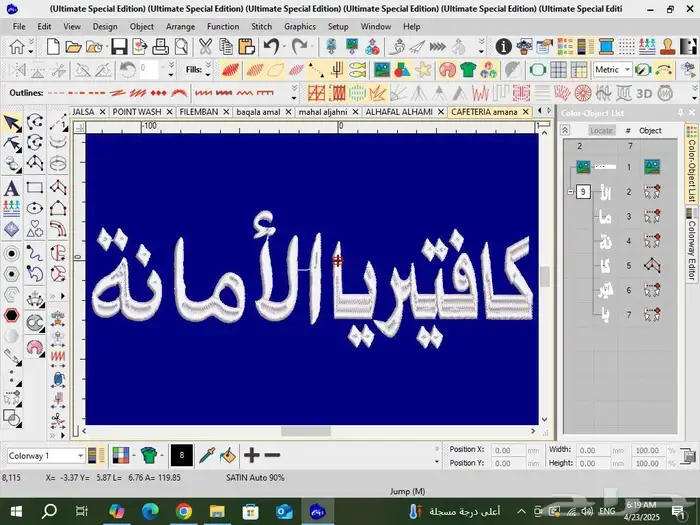Open the Stitch menu

262,26
